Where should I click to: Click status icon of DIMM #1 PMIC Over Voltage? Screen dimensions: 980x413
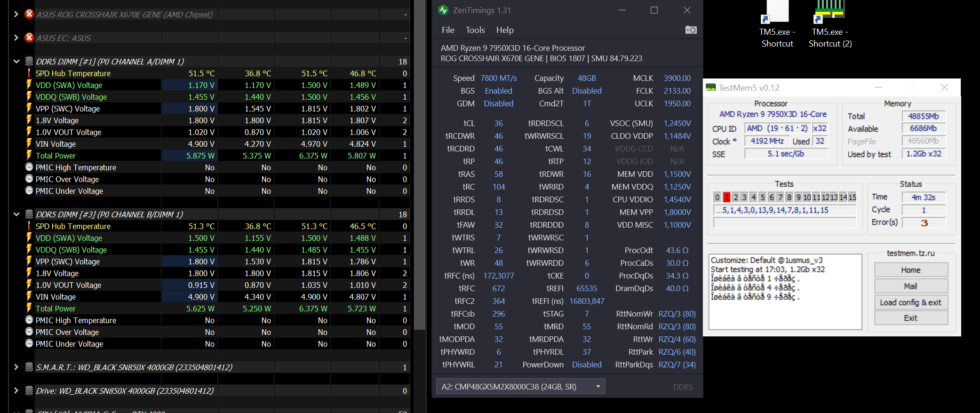29,179
